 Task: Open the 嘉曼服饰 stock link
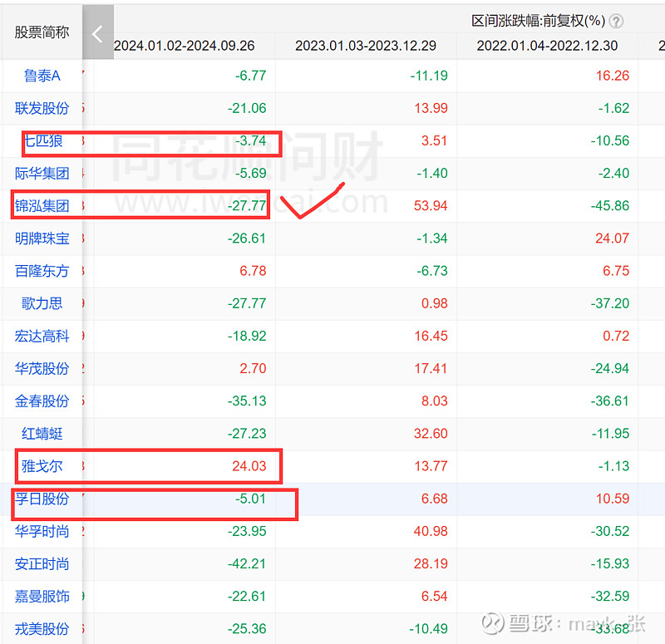[x=42, y=597]
